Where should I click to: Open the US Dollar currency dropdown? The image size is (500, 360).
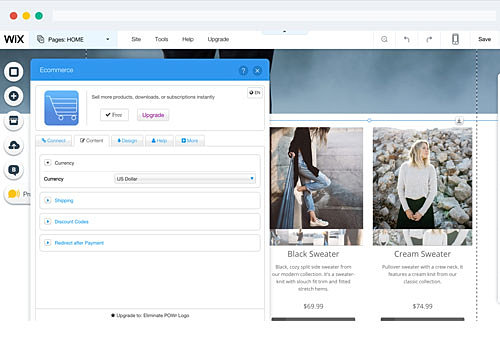(x=185, y=179)
